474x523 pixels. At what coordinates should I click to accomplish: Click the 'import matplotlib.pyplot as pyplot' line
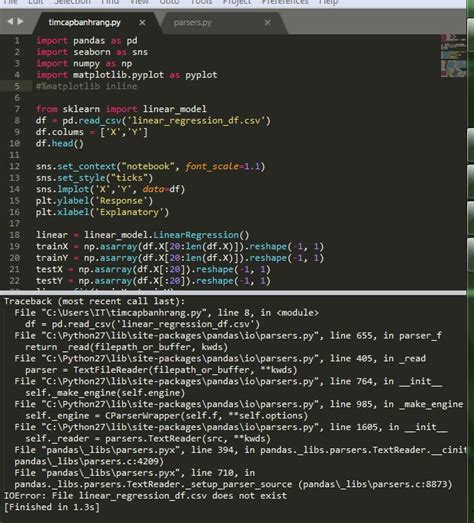127,75
